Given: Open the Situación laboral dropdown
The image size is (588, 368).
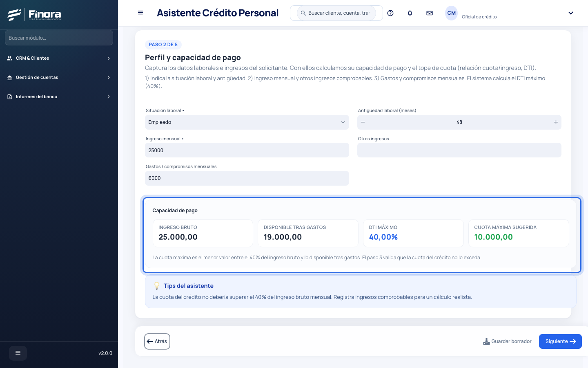Looking at the screenshot, I should pos(247,122).
